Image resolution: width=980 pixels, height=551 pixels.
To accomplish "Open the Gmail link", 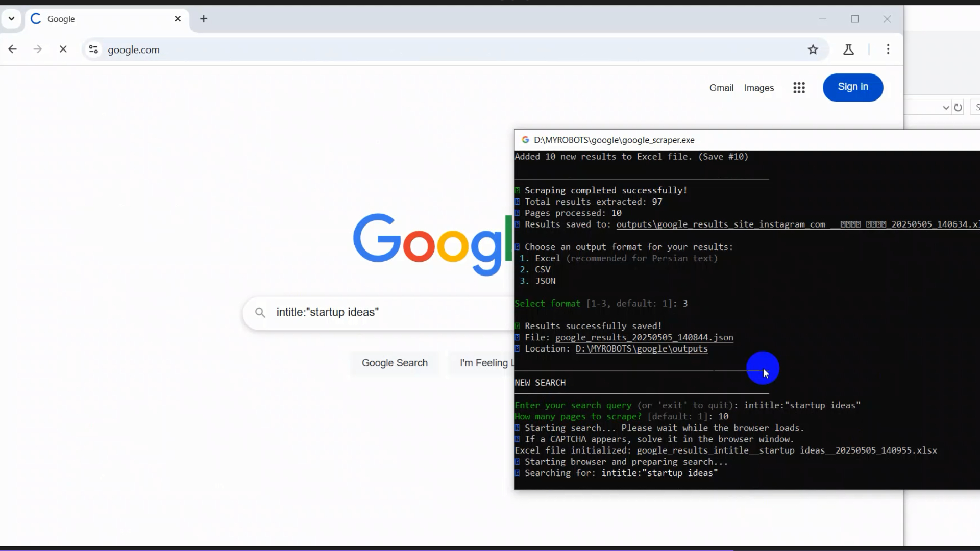I will pos(721,88).
